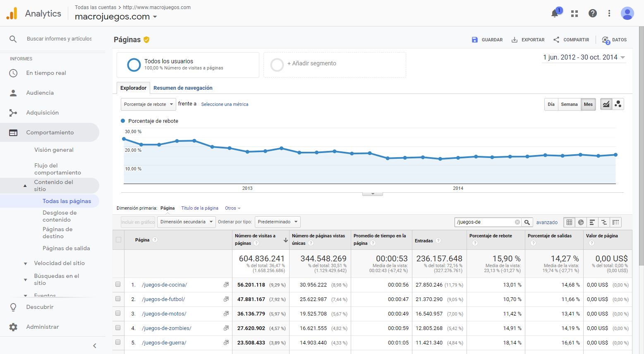Open the Dimensión secundaria dropdown

186,222
